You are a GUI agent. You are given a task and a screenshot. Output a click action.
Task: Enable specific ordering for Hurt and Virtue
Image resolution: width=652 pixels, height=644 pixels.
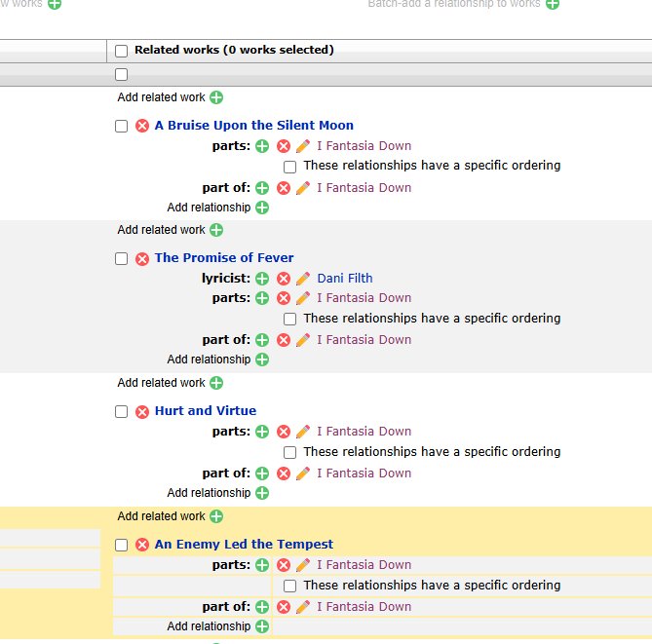point(289,452)
